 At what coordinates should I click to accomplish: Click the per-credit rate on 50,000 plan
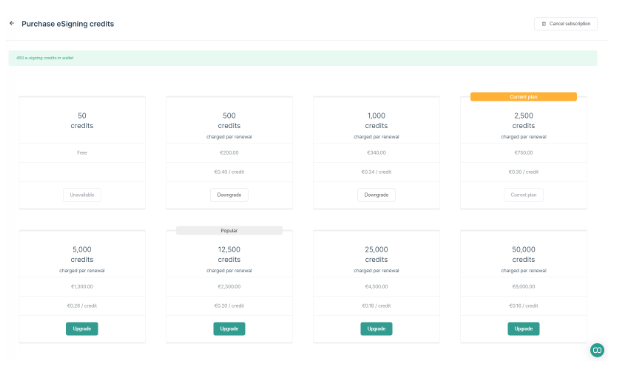(523, 306)
